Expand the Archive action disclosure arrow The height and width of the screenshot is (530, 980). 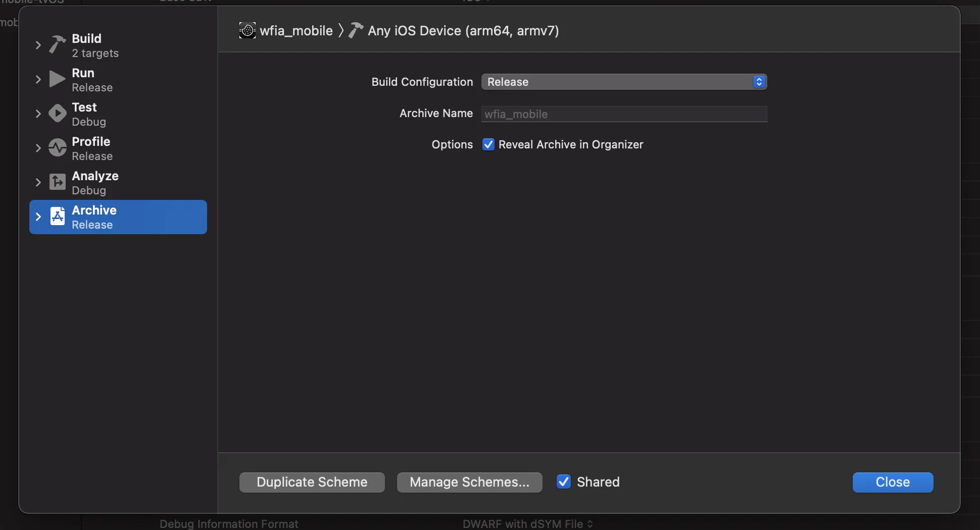point(38,217)
